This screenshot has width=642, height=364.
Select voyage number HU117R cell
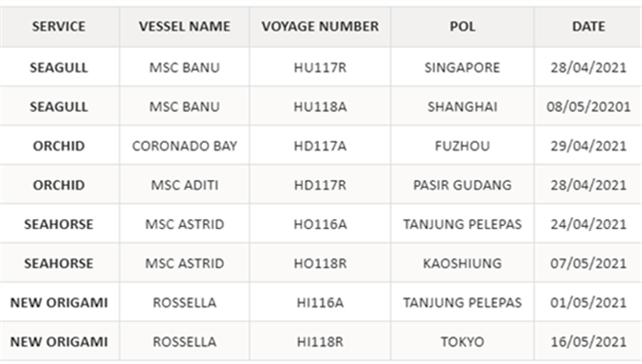pos(320,67)
